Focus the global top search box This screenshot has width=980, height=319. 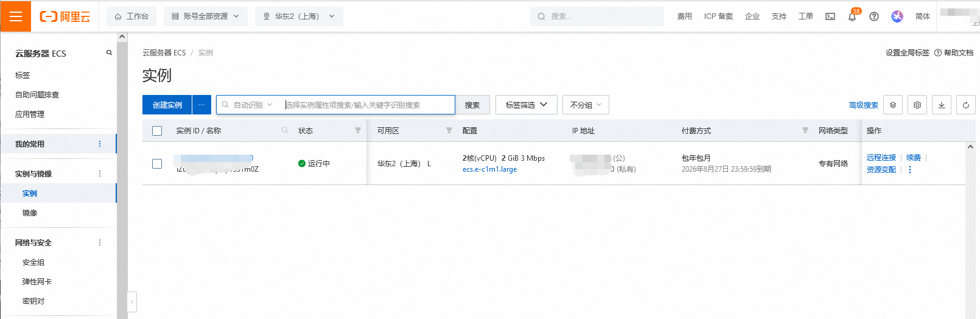pyautogui.click(x=597, y=16)
